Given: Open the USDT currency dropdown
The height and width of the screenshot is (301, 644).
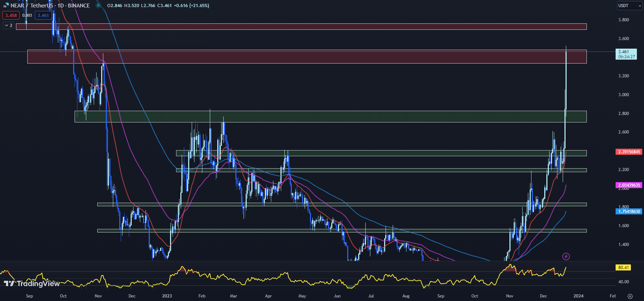Looking at the screenshot, I should point(629,6).
